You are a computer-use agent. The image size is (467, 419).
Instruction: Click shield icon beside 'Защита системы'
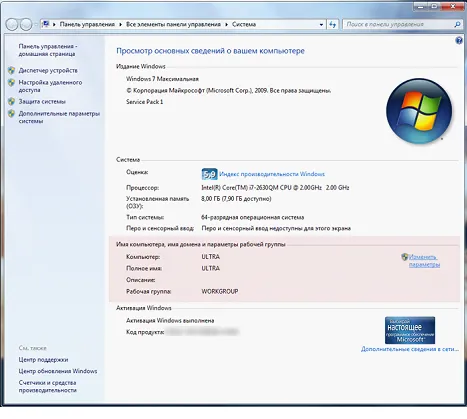point(11,101)
